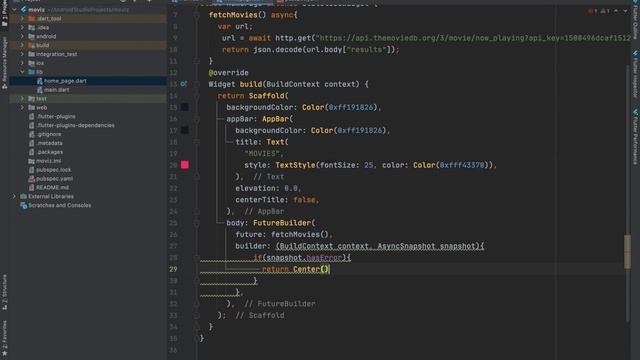Expand the test folder chevron

coord(22,98)
